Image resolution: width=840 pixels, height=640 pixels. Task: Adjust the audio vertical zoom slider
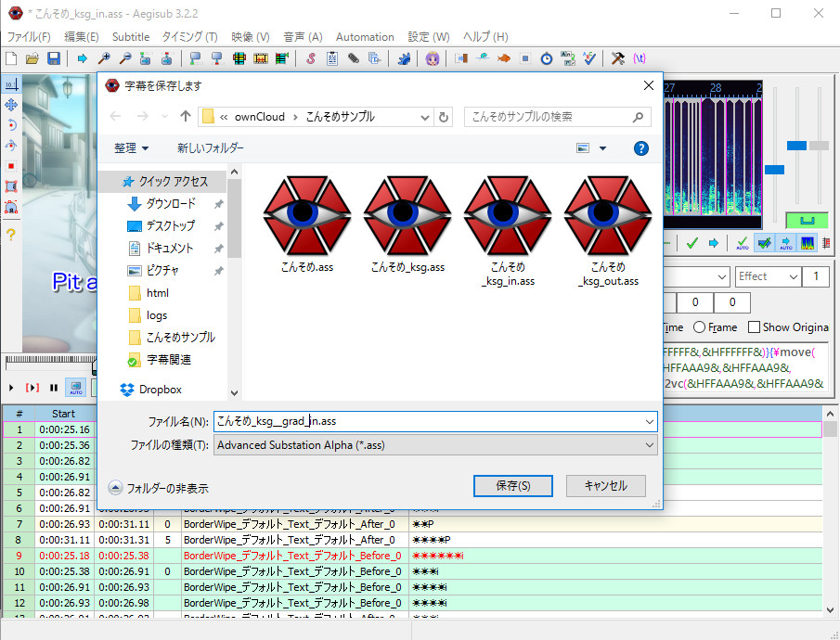[796, 145]
